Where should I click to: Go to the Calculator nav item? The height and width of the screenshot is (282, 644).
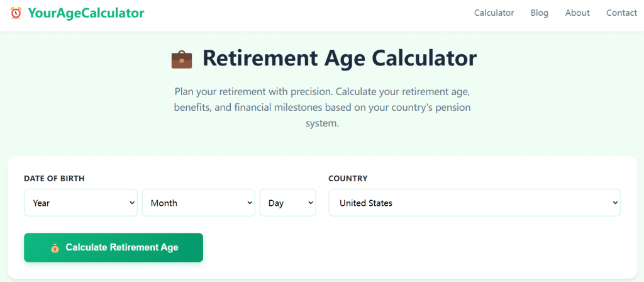pyautogui.click(x=494, y=13)
